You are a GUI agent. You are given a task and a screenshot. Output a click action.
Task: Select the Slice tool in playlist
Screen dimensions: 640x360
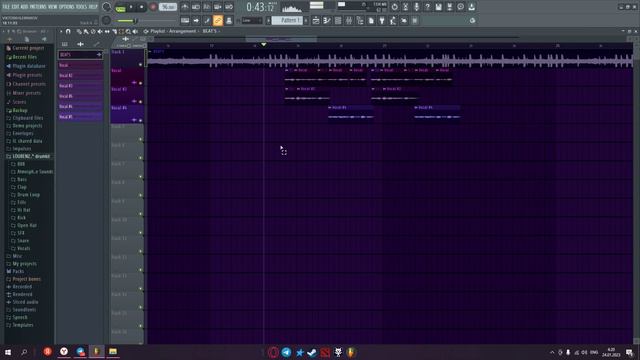tap(114, 31)
